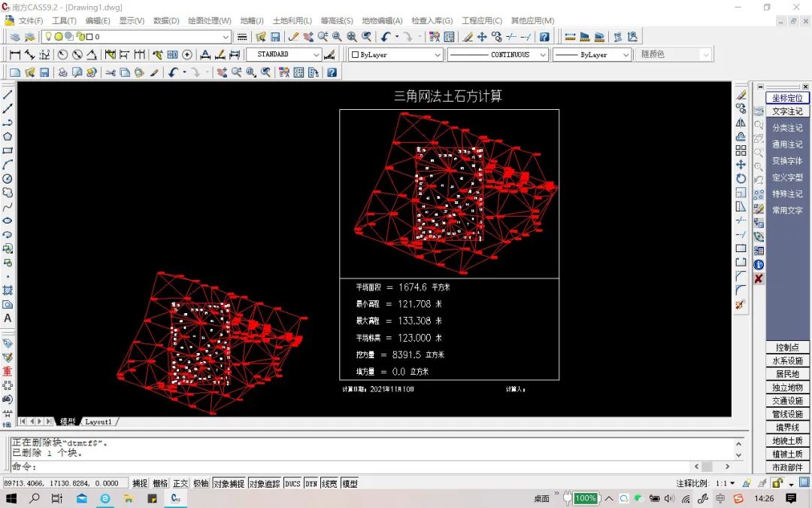Click the 文字注记 button
The height and width of the screenshot is (508, 812).
pyautogui.click(x=787, y=111)
